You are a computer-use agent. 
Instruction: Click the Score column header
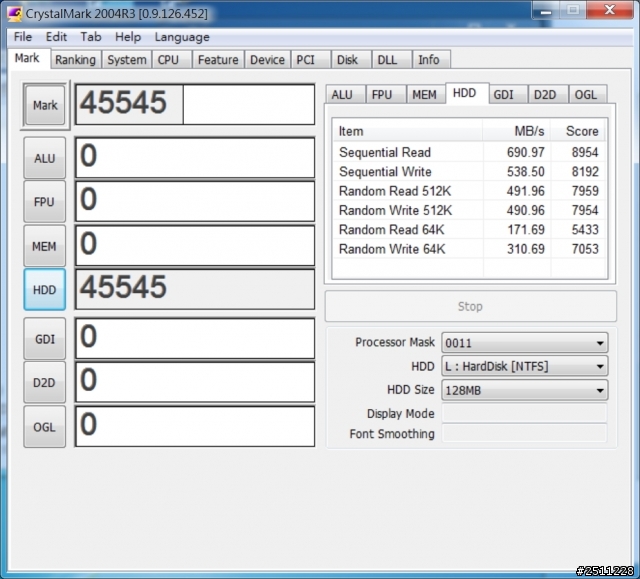(578, 131)
